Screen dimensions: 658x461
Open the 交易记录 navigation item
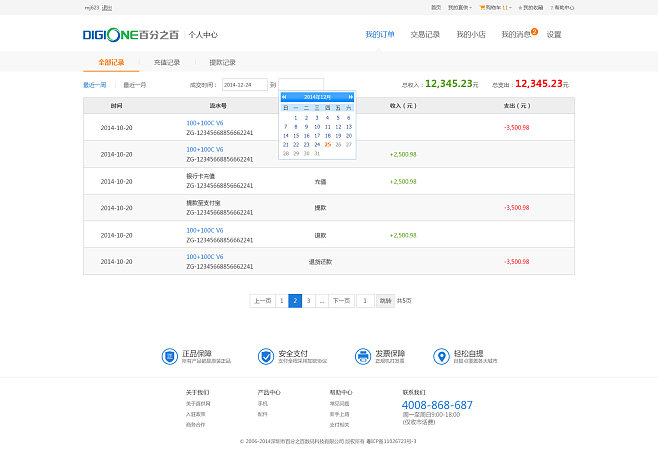pyautogui.click(x=425, y=34)
